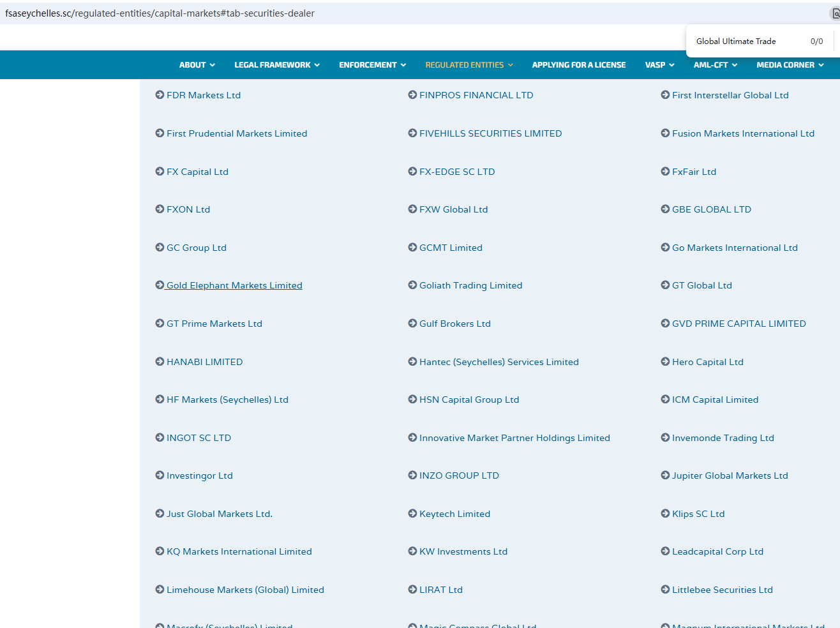Click the arrow icon next to Keytech Limited

click(412, 514)
